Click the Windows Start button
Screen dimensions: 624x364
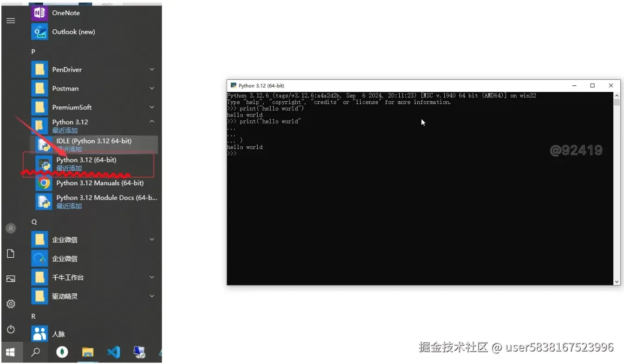pos(11,352)
